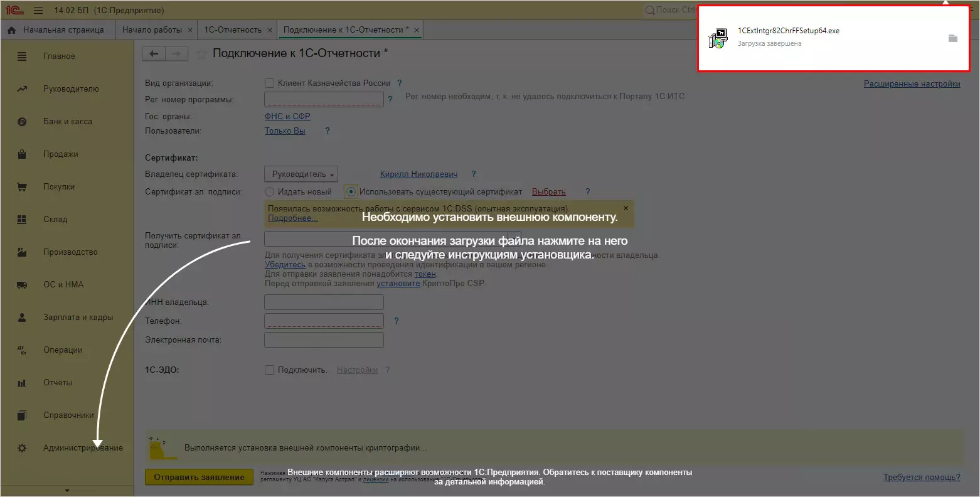Screen dimensions: 980x497
Task: Open the ФНС и СФР link
Action: 287,117
